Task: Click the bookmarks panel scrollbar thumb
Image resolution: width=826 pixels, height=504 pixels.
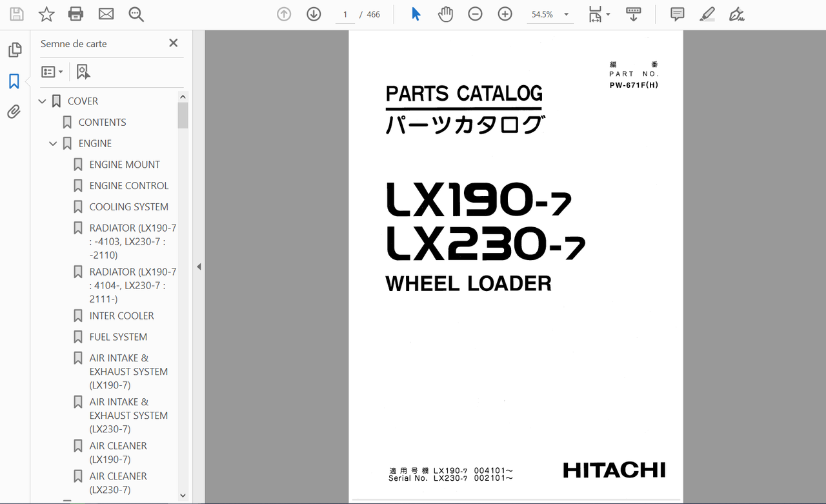Action: [x=183, y=116]
